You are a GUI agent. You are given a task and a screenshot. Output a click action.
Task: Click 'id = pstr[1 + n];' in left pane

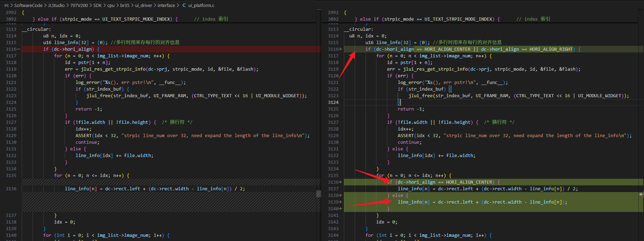pos(87,63)
